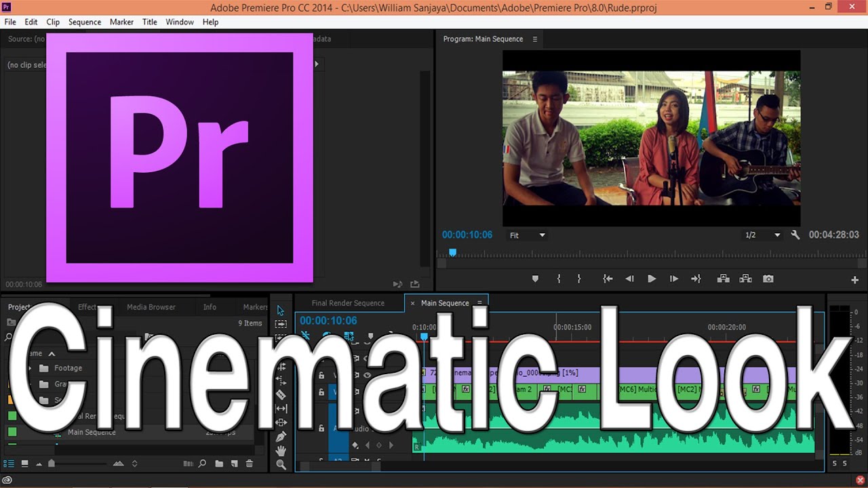Play the Main Sequence
Image resolution: width=868 pixels, height=488 pixels.
pyautogui.click(x=652, y=279)
